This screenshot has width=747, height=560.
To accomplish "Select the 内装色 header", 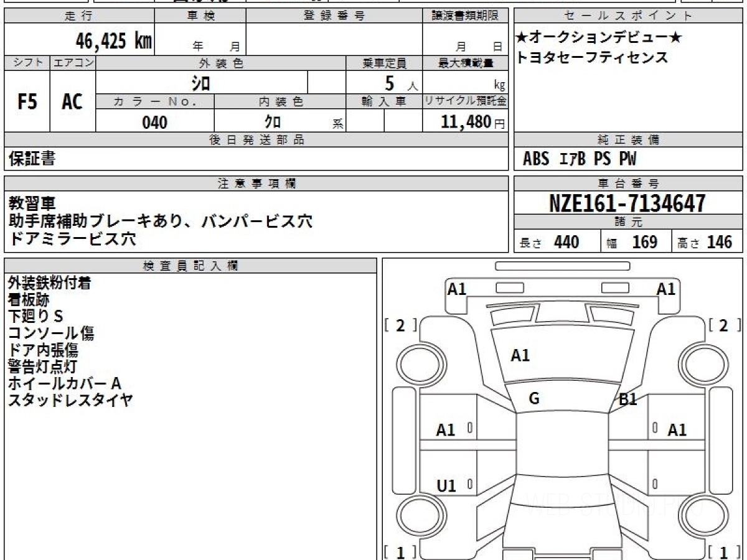I will [280, 101].
